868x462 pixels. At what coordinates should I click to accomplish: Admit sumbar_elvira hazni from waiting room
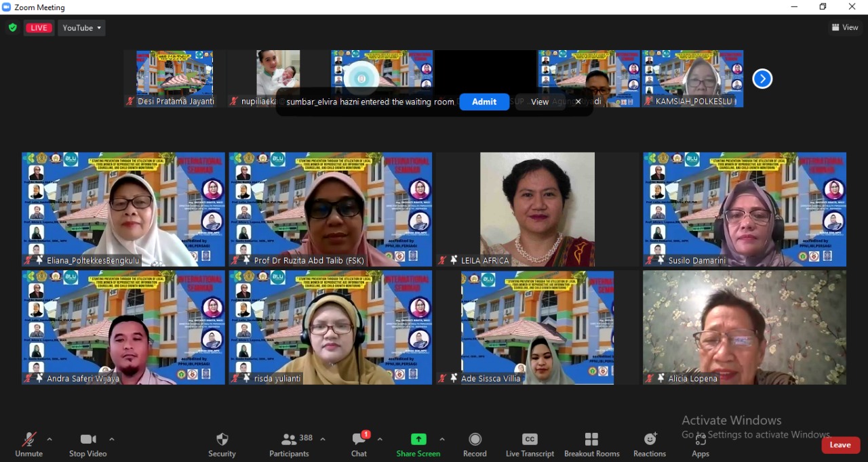(484, 102)
